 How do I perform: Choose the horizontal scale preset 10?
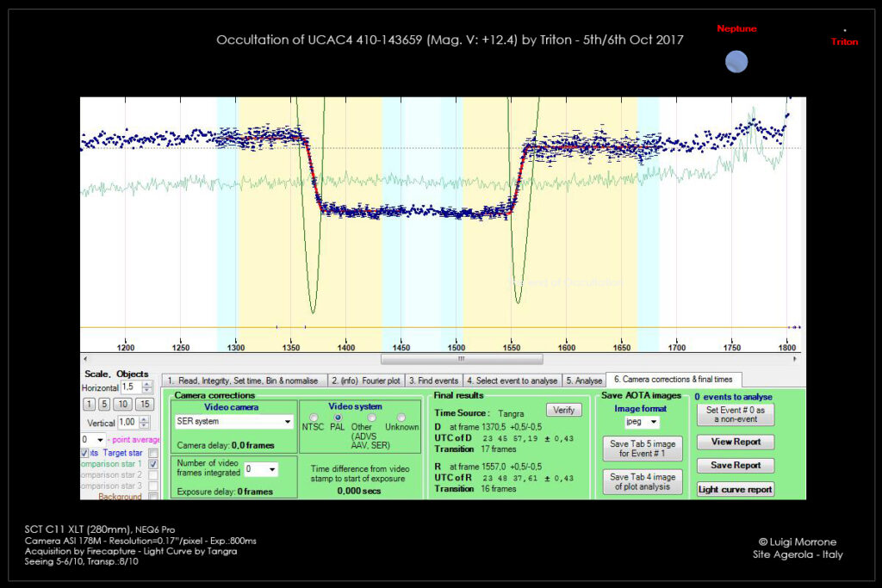click(x=125, y=405)
